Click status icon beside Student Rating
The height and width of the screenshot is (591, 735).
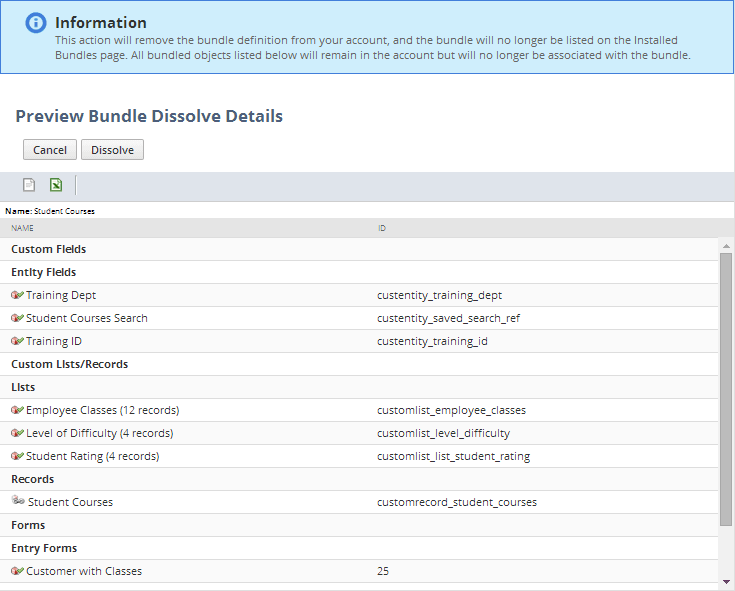coord(17,456)
